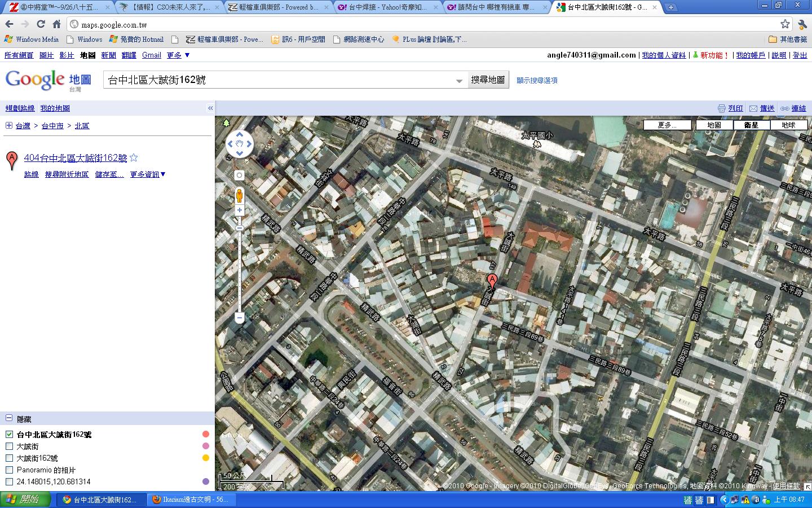Go forward with the browser forward arrow
The height and width of the screenshot is (508, 812).
pyautogui.click(x=25, y=24)
